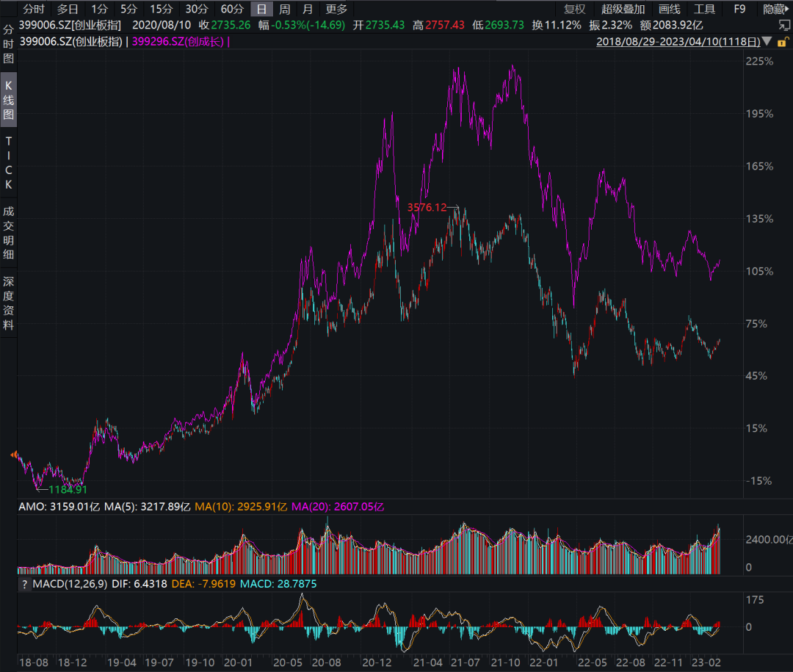Click the 225% axis scale label
The width and height of the screenshot is (793, 672).
tap(760, 61)
